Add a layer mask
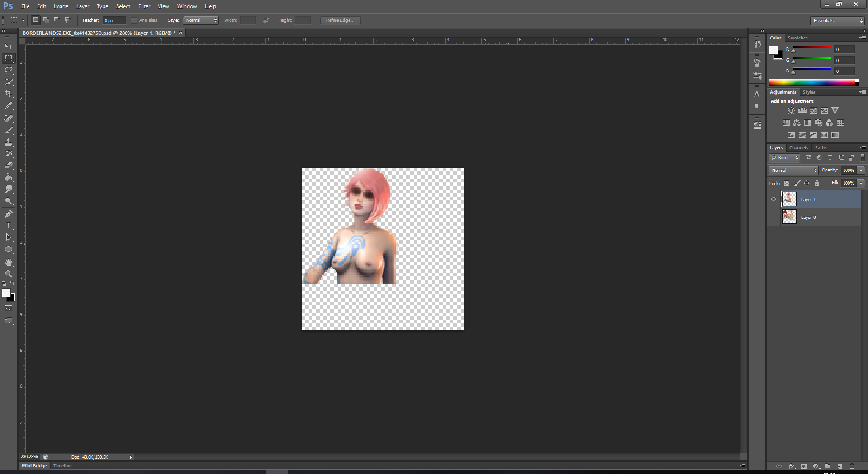Screen dimensions: 868x474 (803, 466)
